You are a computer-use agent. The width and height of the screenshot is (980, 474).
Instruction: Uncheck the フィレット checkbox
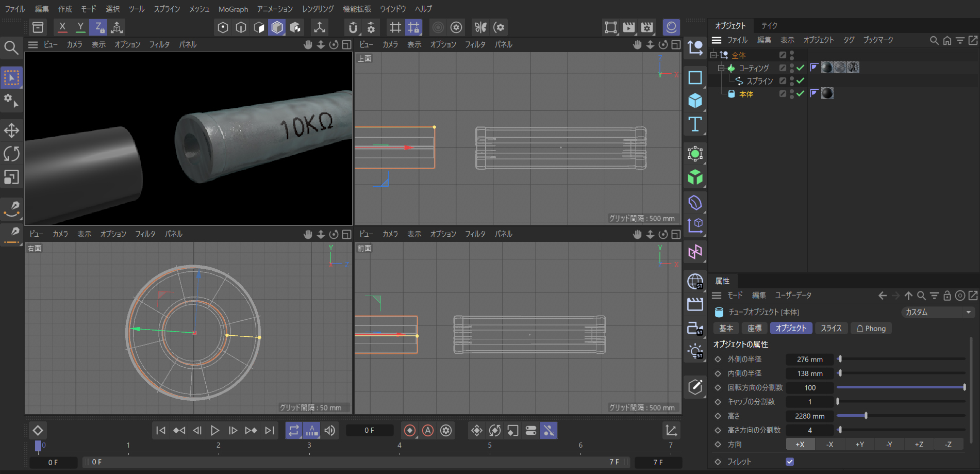click(789, 462)
